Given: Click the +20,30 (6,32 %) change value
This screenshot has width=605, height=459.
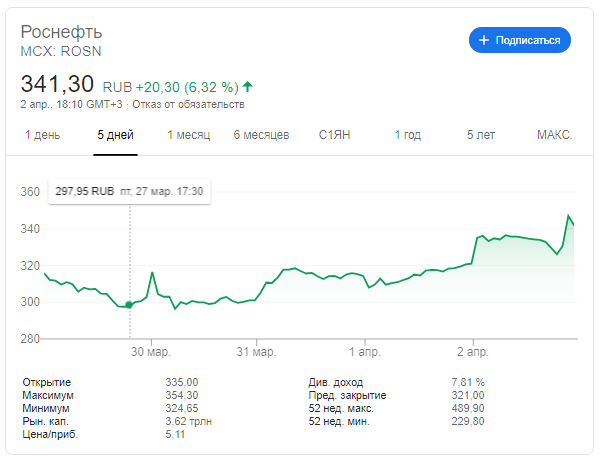Looking at the screenshot, I should 187,87.
